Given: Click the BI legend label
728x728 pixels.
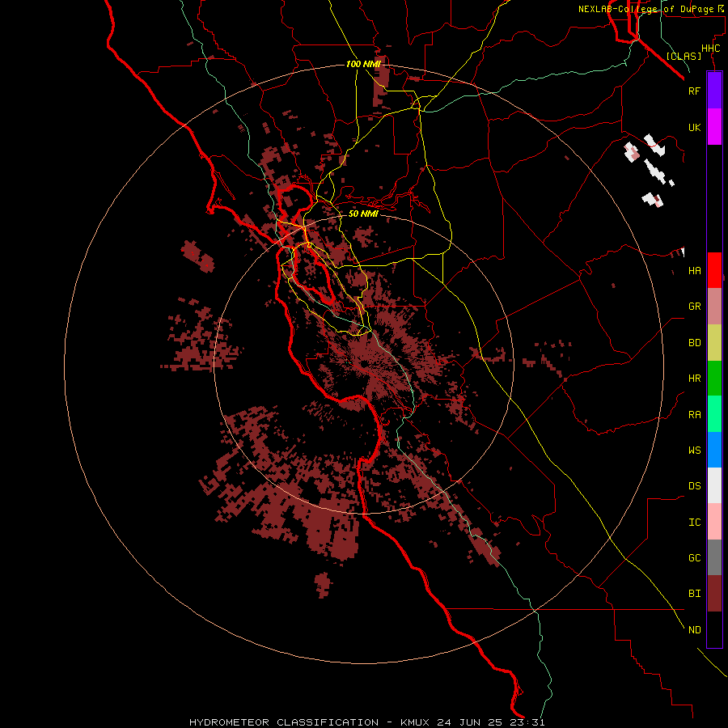Looking at the screenshot, I should [694, 594].
